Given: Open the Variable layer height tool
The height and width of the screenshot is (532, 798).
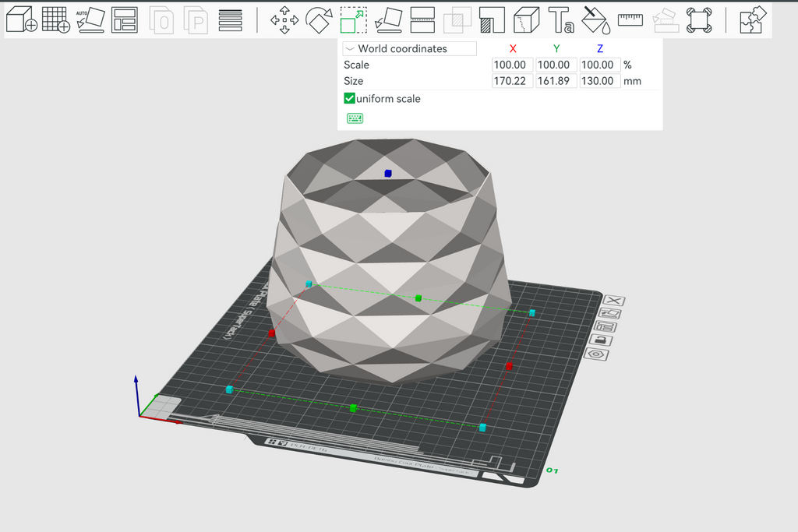Looking at the screenshot, I should pyautogui.click(x=230, y=20).
